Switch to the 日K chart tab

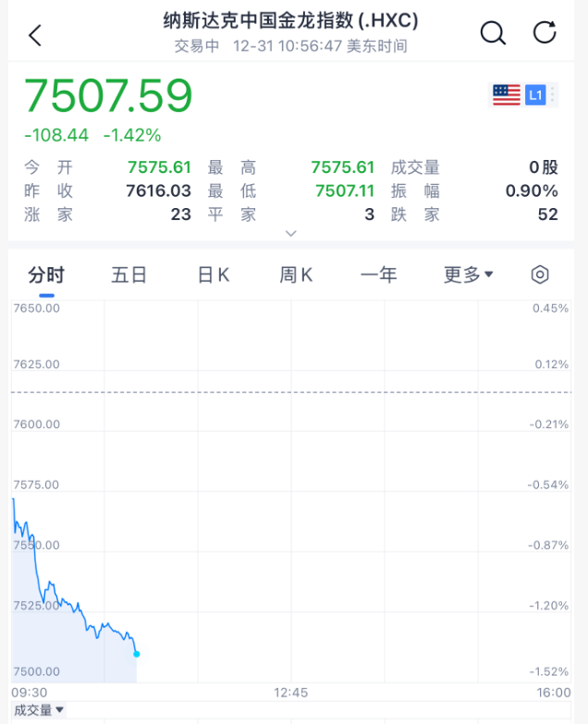click(214, 275)
